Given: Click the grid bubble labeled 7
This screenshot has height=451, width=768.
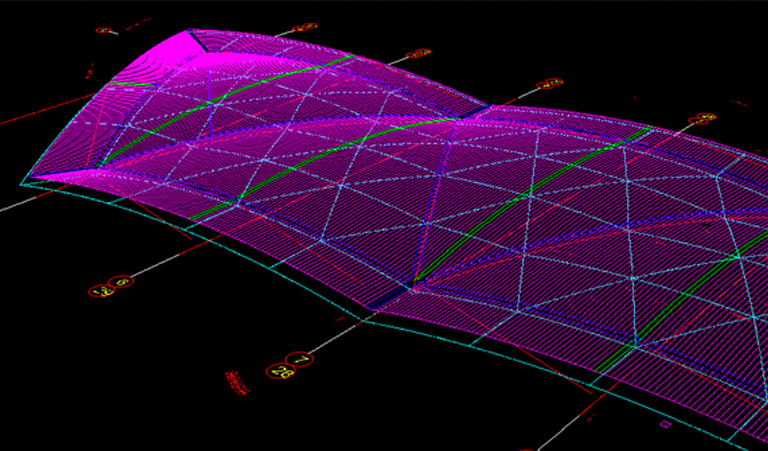Looking at the screenshot, I should 297,358.
